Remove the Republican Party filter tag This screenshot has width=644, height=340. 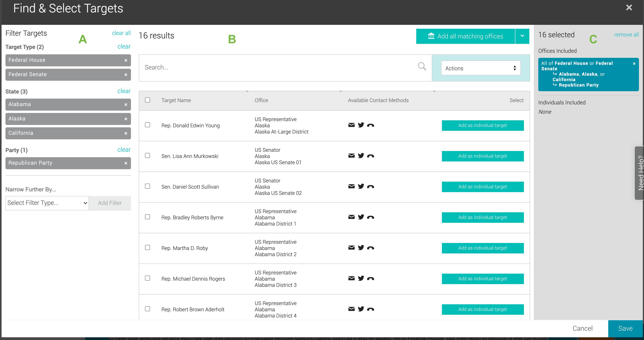(x=126, y=163)
